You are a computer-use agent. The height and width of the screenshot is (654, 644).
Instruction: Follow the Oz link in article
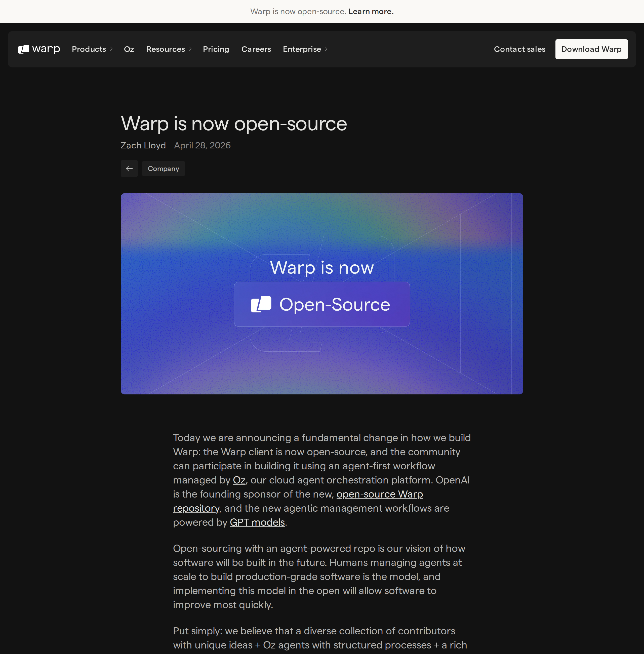(239, 480)
